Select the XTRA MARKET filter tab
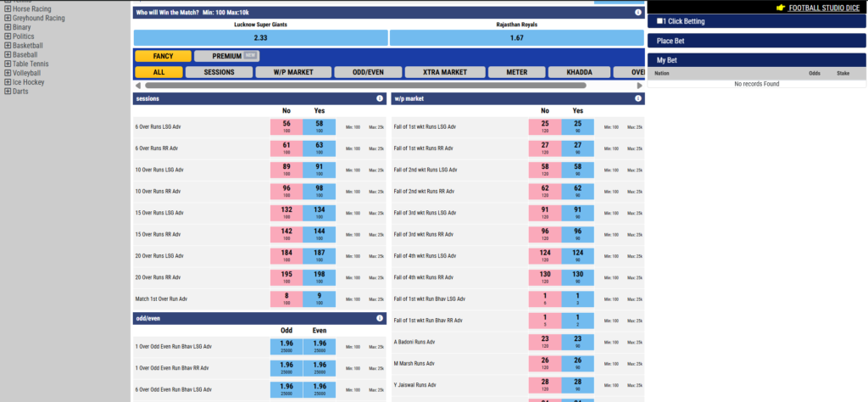This screenshot has height=402, width=868. point(445,72)
